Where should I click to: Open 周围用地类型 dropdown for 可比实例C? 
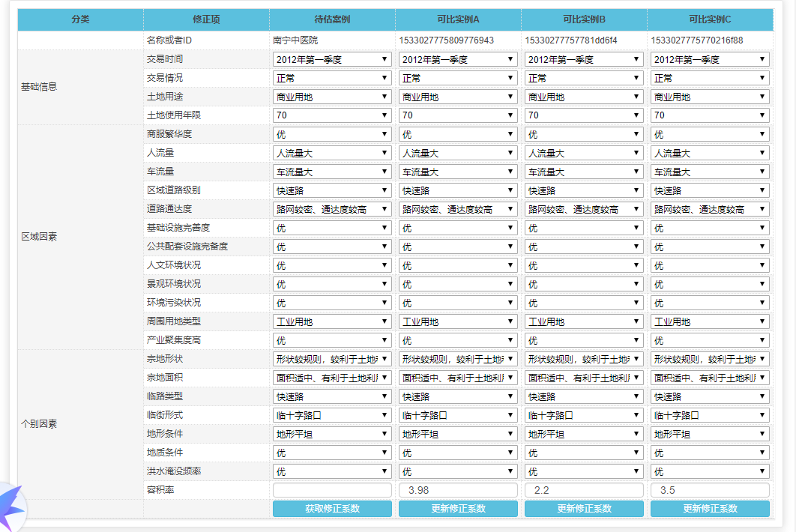(710, 321)
